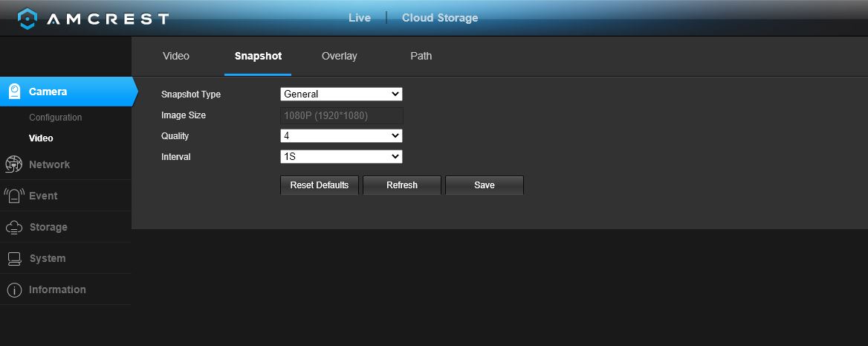Open the Quality dropdown showing 4
This screenshot has width=868, height=346.
[x=341, y=136]
